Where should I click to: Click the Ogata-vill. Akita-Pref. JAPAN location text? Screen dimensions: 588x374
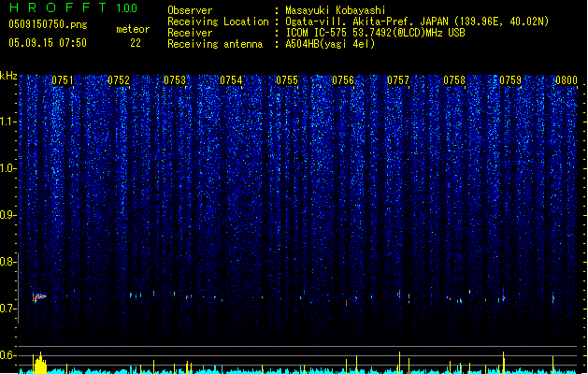(x=417, y=22)
